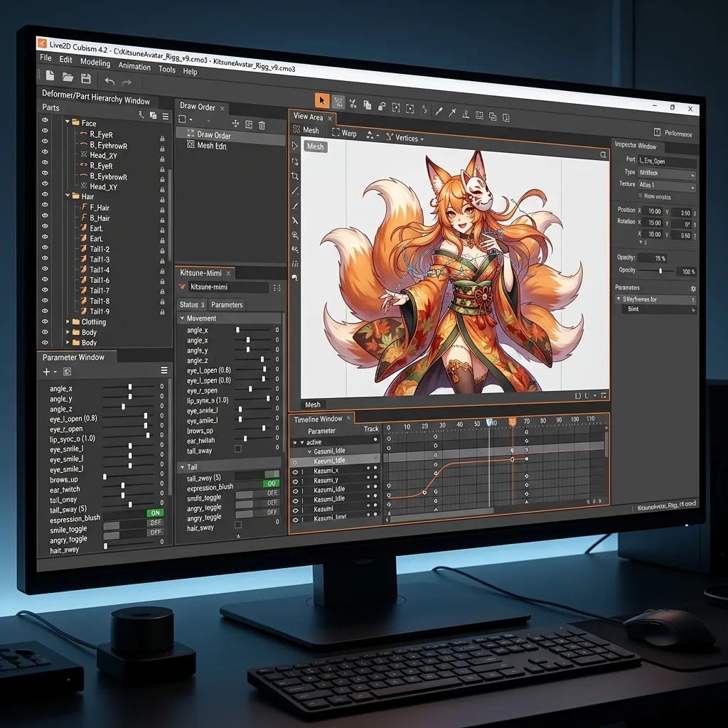The image size is (728, 728).
Task: Click the Warp deformer icon
Action: click(x=336, y=132)
